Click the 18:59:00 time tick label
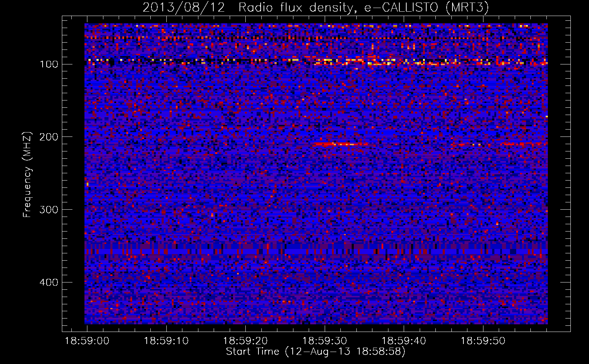The height and width of the screenshot is (364, 589). pos(87,341)
